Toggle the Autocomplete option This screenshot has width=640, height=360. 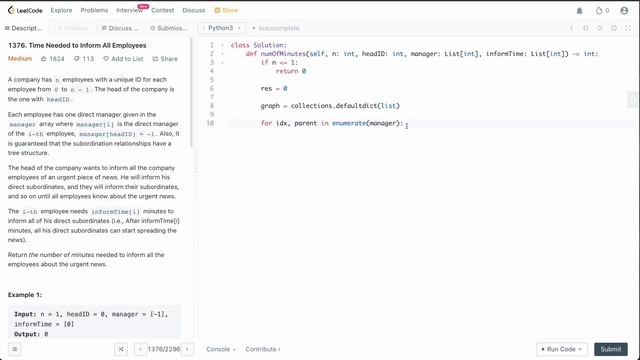coord(276,28)
